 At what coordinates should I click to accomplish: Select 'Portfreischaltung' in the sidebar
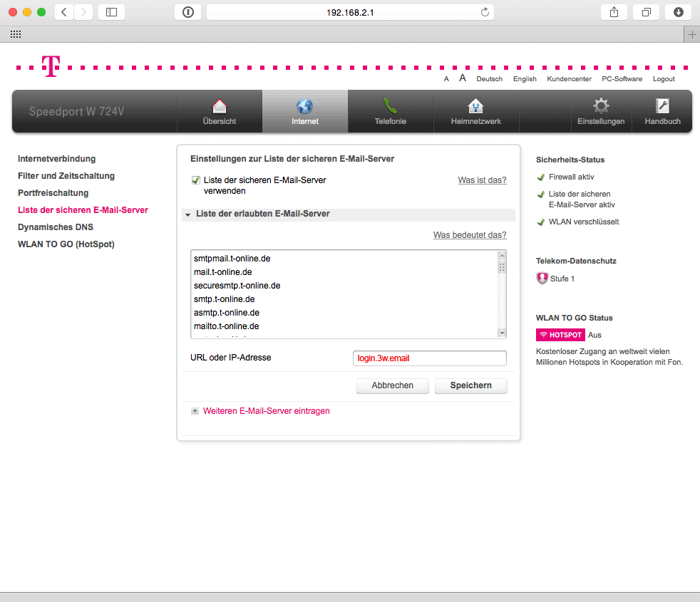(53, 193)
